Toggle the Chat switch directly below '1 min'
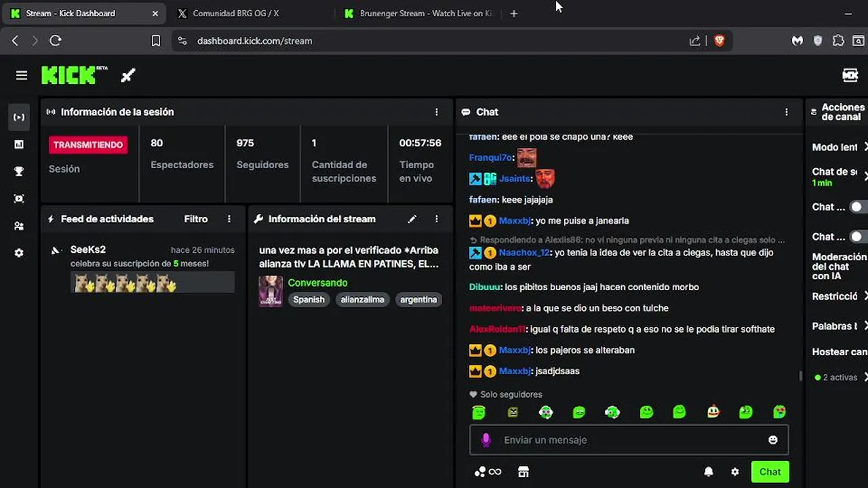The width and height of the screenshot is (868, 488). [x=859, y=207]
